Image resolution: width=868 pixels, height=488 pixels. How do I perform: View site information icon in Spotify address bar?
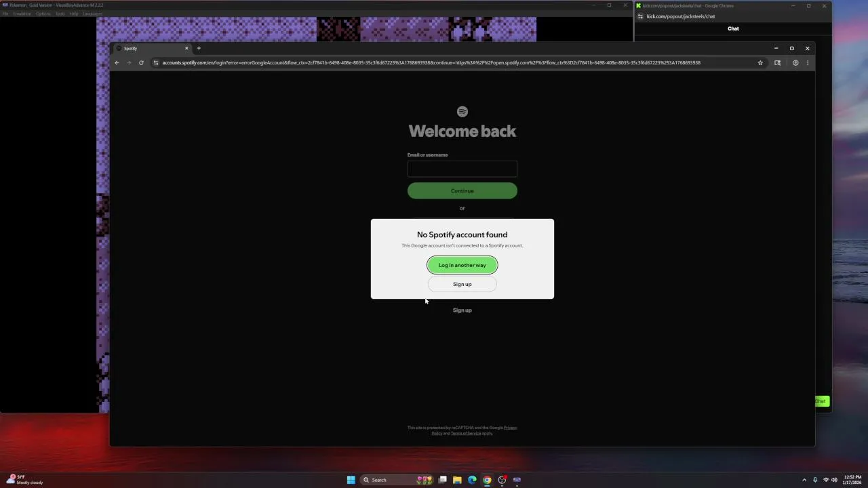coord(156,62)
